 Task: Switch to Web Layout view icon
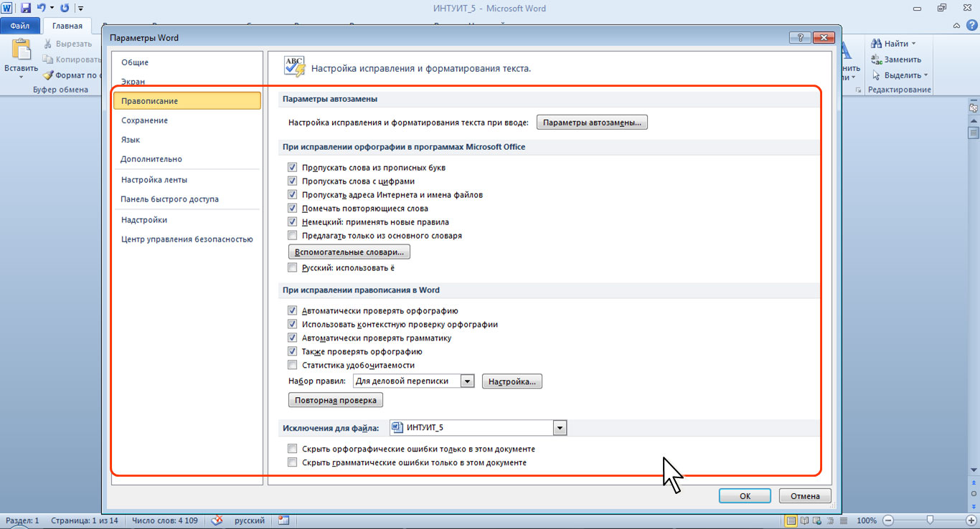(819, 520)
